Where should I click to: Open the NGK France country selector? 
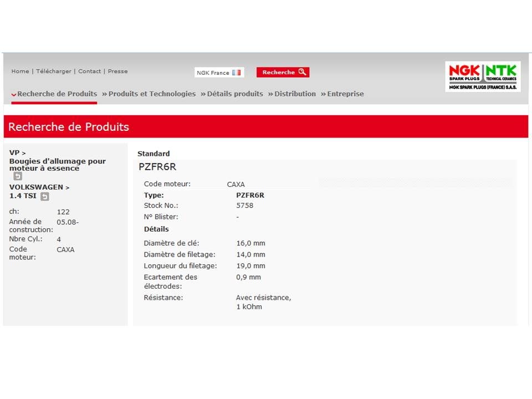coord(219,73)
